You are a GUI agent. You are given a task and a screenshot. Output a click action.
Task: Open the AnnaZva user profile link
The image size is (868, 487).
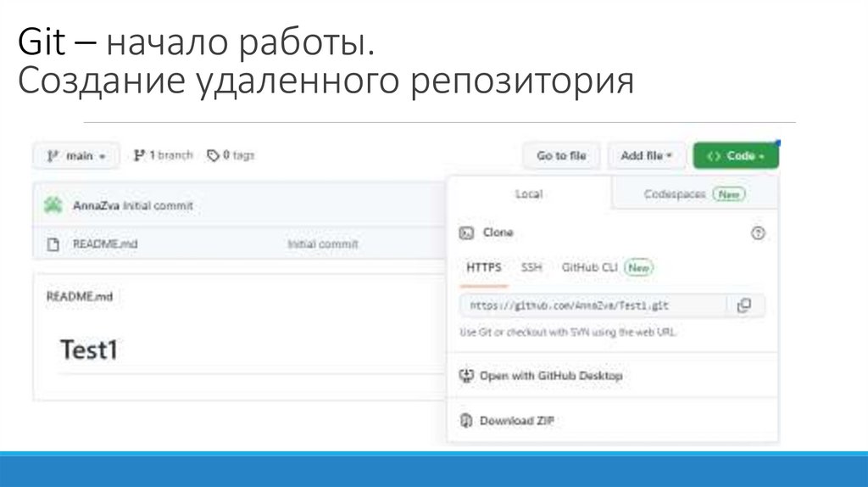point(97,205)
